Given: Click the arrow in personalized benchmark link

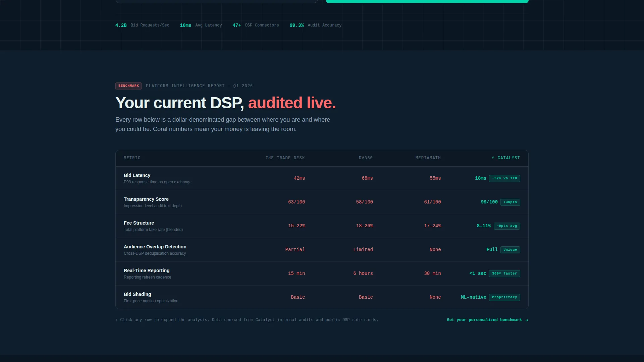Looking at the screenshot, I should tap(527, 320).
